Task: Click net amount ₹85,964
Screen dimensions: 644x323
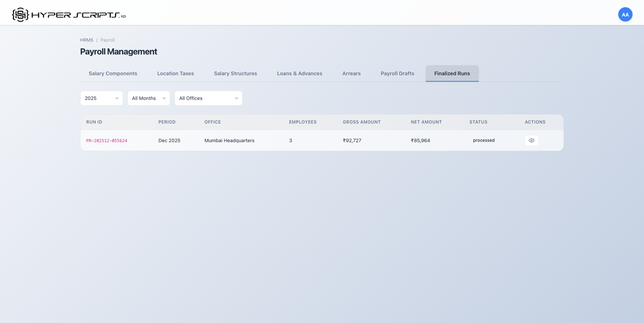Action: point(420,141)
